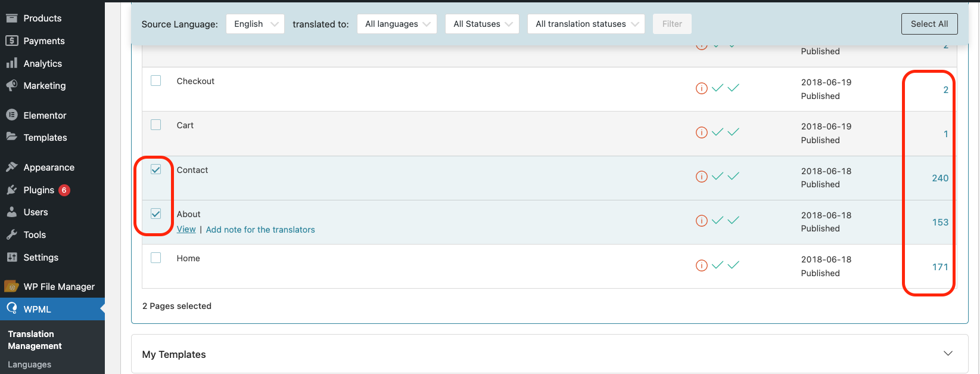Open the Translation Management submenu item
The width and height of the screenshot is (980, 374).
35,340
